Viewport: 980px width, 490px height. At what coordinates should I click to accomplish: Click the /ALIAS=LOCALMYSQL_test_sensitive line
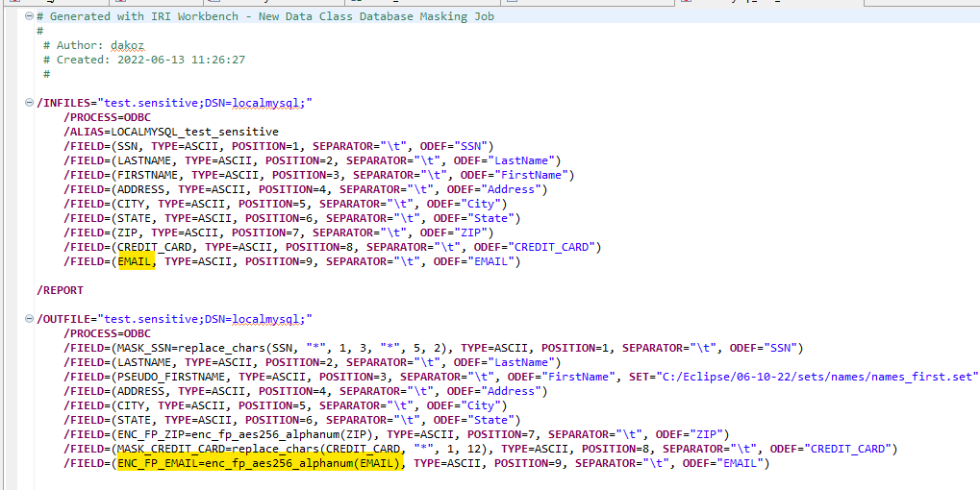coord(170,131)
